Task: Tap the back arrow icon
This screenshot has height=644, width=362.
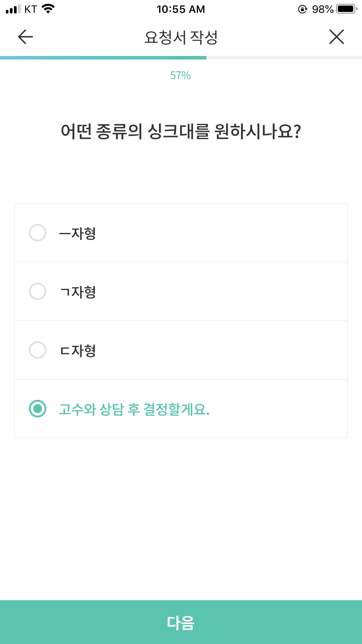Action: 26,37
